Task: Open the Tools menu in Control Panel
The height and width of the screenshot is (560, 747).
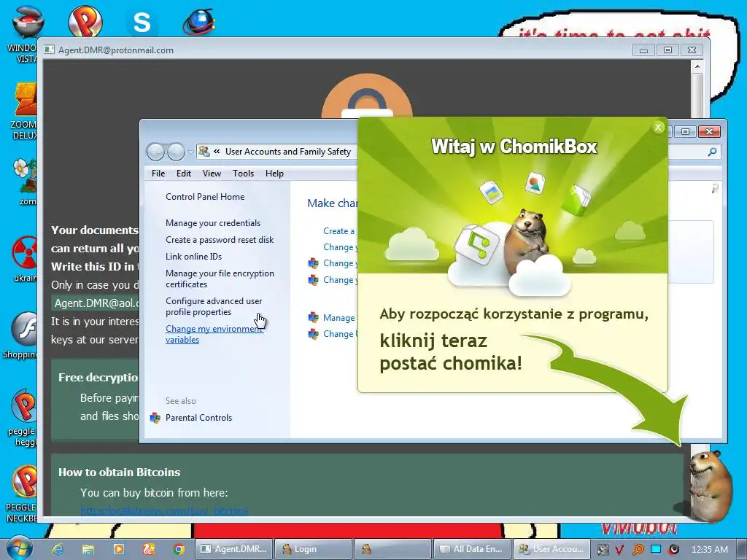Action: coord(243,174)
